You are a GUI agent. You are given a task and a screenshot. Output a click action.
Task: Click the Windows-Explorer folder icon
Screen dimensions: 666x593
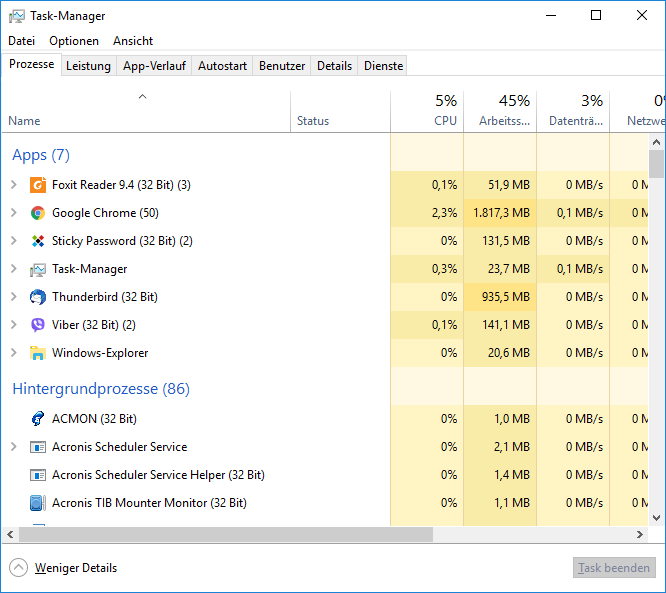[x=38, y=353]
